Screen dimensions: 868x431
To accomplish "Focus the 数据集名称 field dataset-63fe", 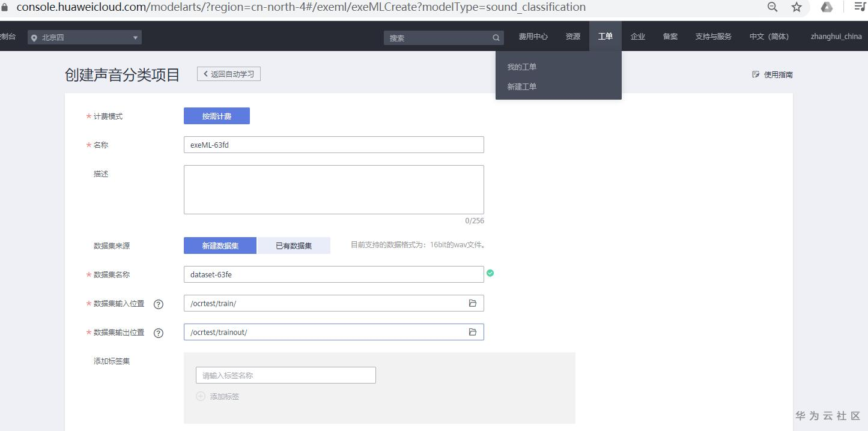I will point(334,274).
